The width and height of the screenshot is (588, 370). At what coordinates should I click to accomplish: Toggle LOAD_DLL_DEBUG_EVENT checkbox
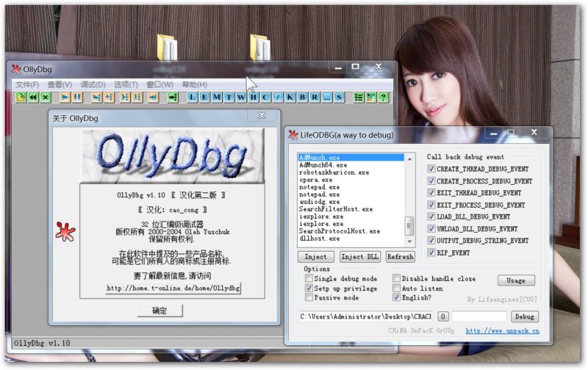pos(431,217)
